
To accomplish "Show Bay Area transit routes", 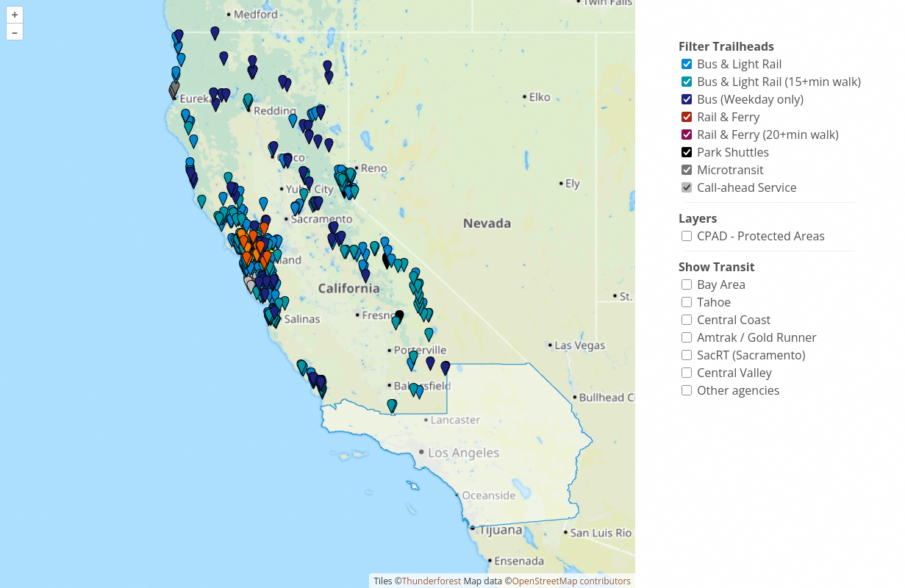I will [x=687, y=284].
